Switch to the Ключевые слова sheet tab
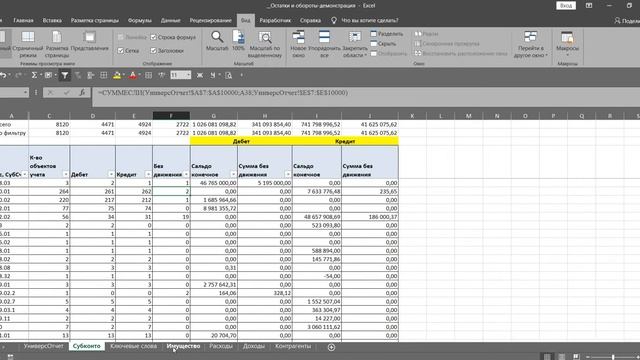The width and height of the screenshot is (640, 360). (x=133, y=346)
